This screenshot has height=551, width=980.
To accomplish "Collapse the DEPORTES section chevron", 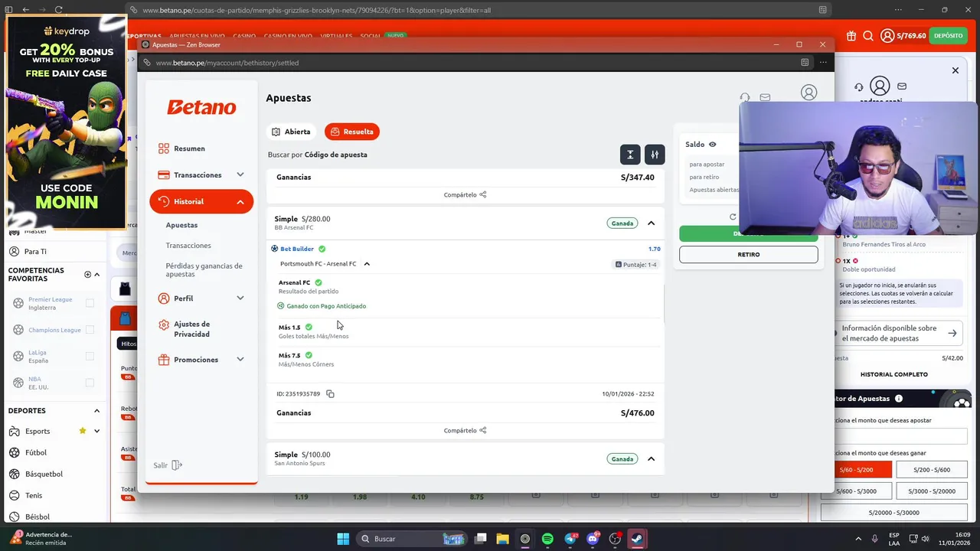I will [x=96, y=411].
